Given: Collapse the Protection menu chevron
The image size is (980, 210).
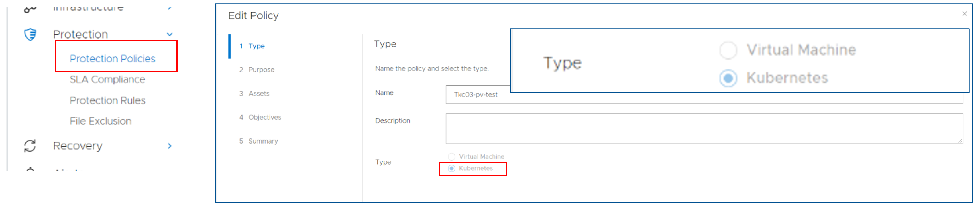Looking at the screenshot, I should (x=170, y=35).
